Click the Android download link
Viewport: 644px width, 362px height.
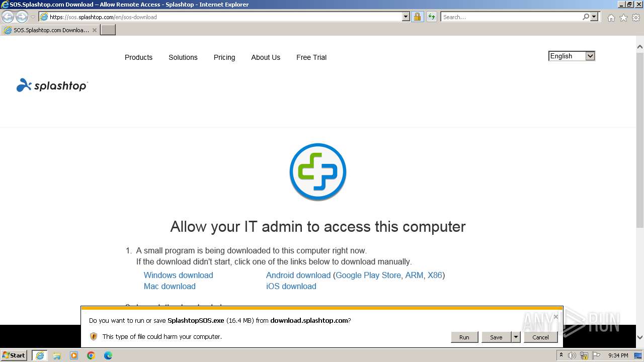click(x=298, y=275)
